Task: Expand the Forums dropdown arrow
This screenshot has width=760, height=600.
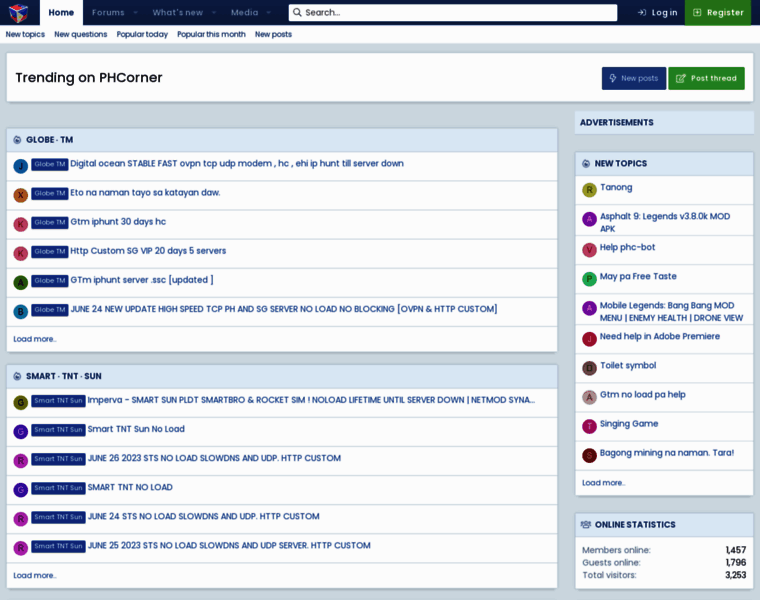Action: click(135, 12)
